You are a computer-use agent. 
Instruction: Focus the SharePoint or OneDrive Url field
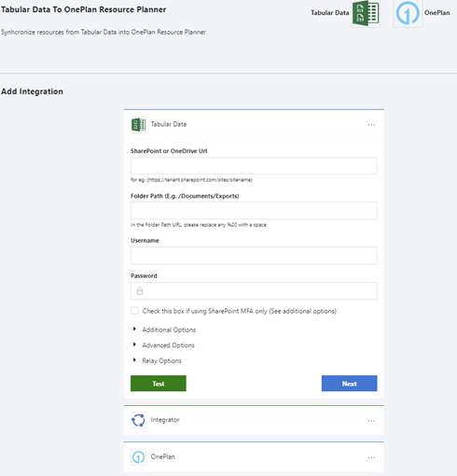(x=254, y=166)
